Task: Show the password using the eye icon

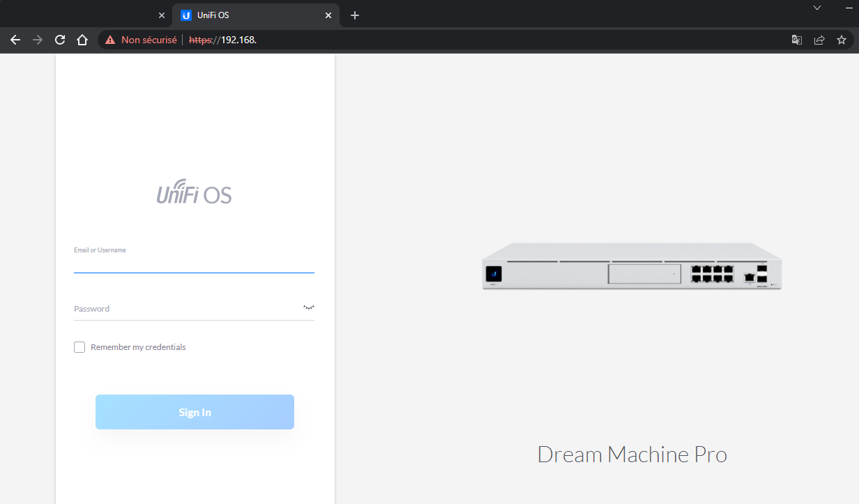Action: click(x=307, y=307)
